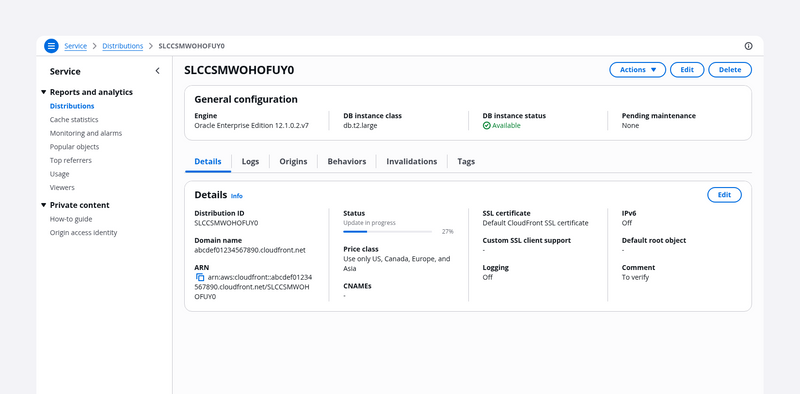Switch to the Logs tab
This screenshot has width=800, height=394.
coord(250,161)
